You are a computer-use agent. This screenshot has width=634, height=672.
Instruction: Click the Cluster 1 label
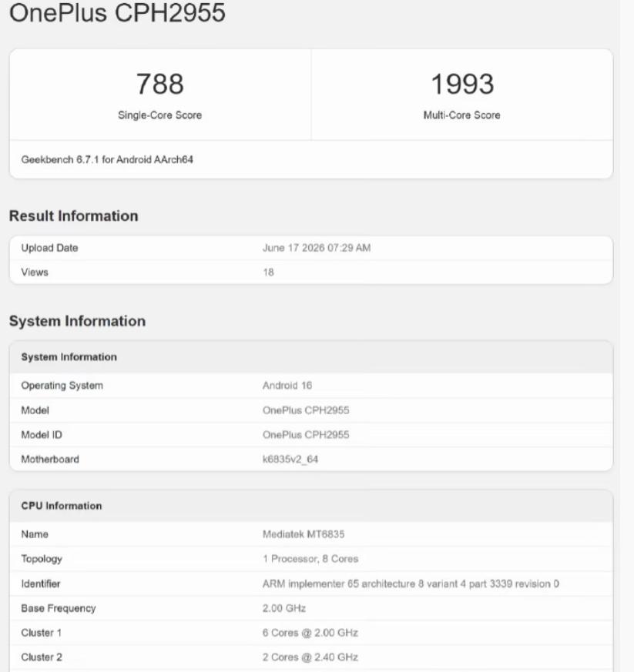click(x=42, y=633)
